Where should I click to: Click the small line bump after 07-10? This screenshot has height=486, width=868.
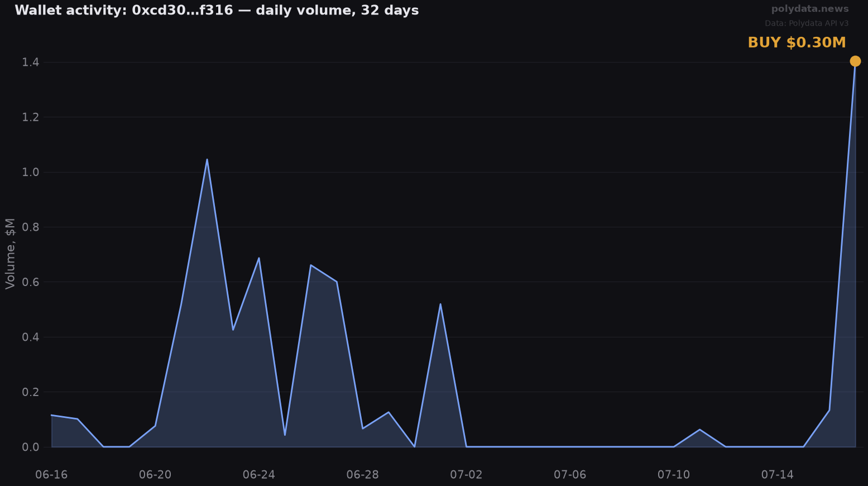coord(699,430)
